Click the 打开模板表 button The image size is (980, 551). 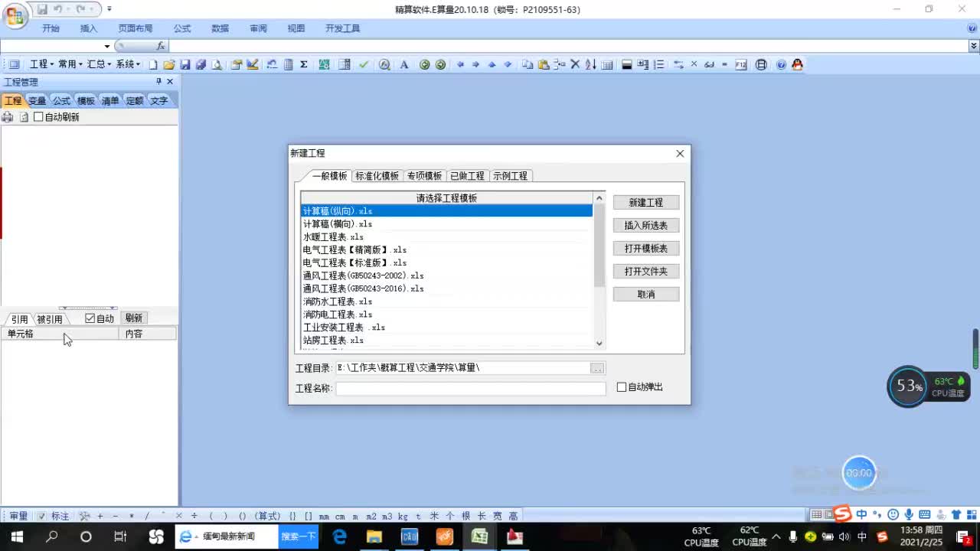[646, 249]
